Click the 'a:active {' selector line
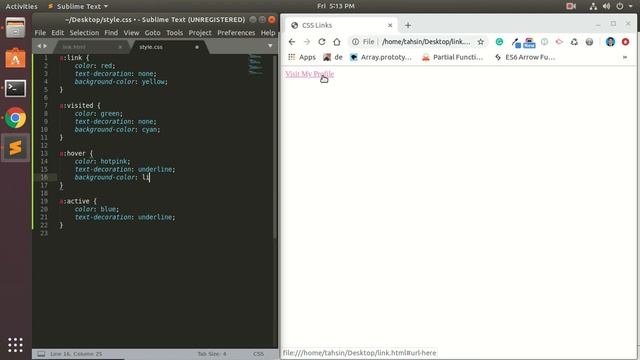This screenshot has height=360, width=640. pos(78,201)
